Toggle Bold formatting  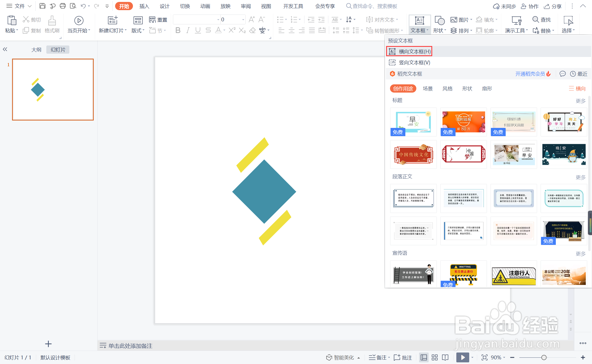(178, 30)
